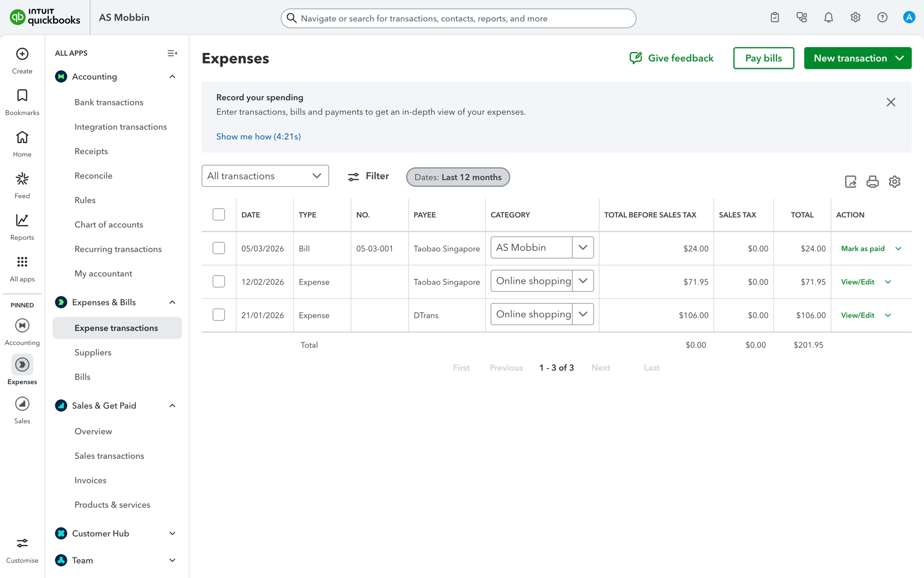Open table settings gear icon

[895, 182]
